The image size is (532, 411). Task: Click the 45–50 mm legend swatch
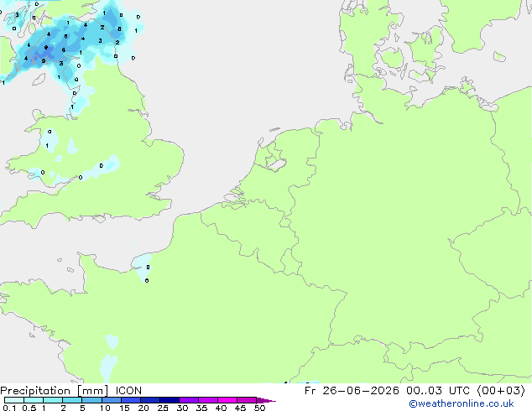(247, 400)
